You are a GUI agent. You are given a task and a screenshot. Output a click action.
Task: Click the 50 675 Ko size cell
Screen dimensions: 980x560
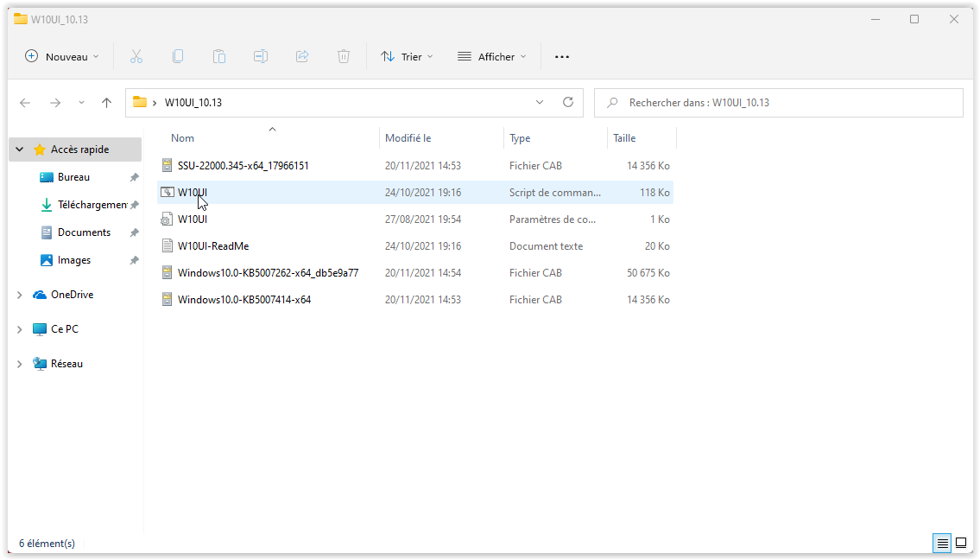[x=648, y=273]
